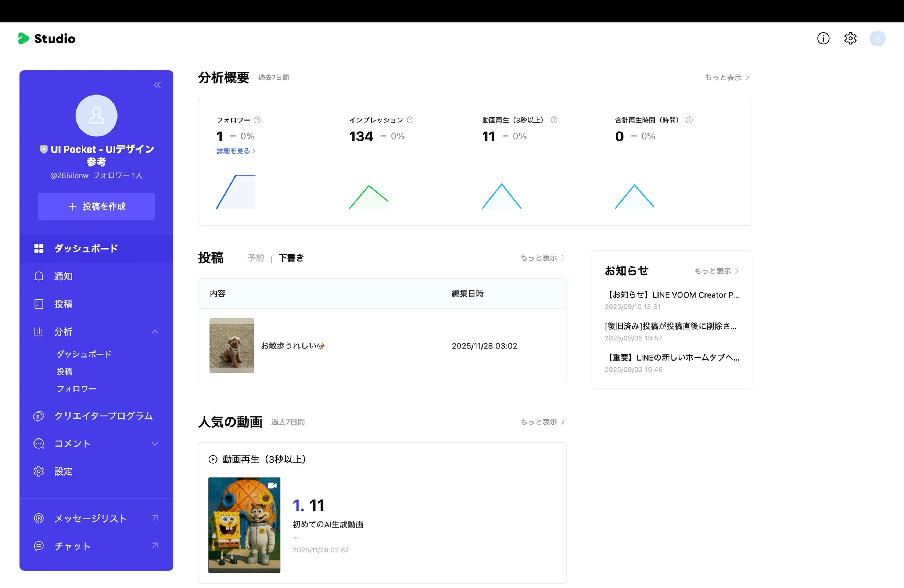904x588 pixels.
Task: Open the follower help tooltip question mark
Action: pos(257,120)
